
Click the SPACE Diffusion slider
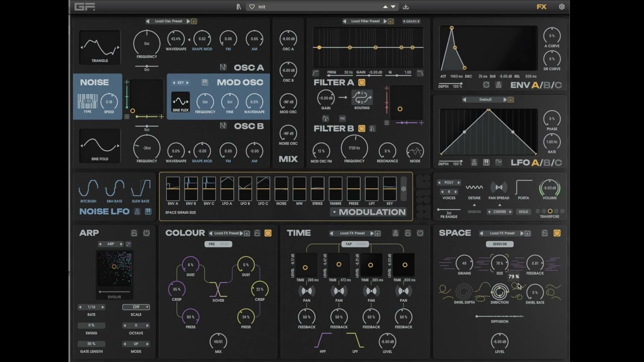[x=500, y=316]
